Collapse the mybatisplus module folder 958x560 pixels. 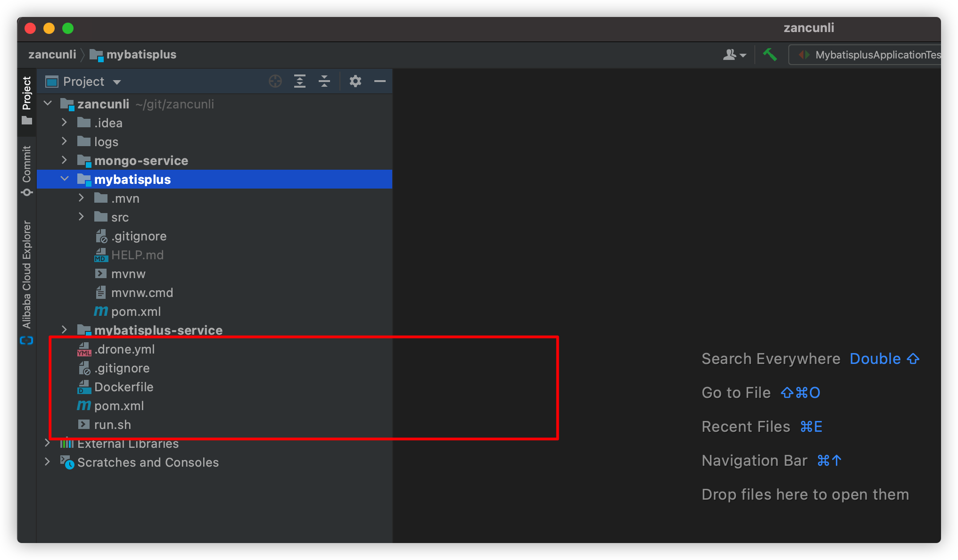coord(65,179)
